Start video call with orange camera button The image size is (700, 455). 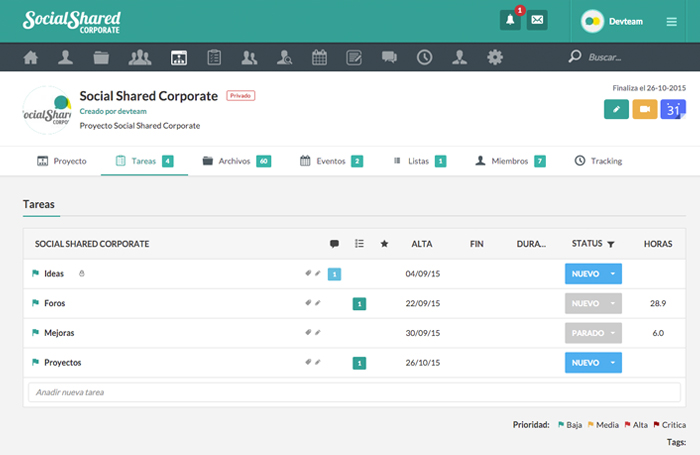point(644,109)
